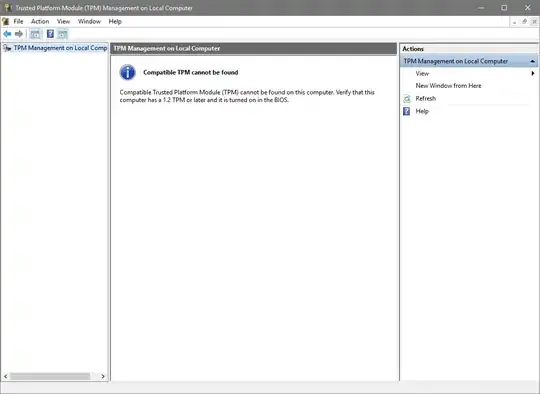The image size is (540, 394).
Task: Click 'Compatible TPM cannot be found' heading
Action: click(190, 72)
